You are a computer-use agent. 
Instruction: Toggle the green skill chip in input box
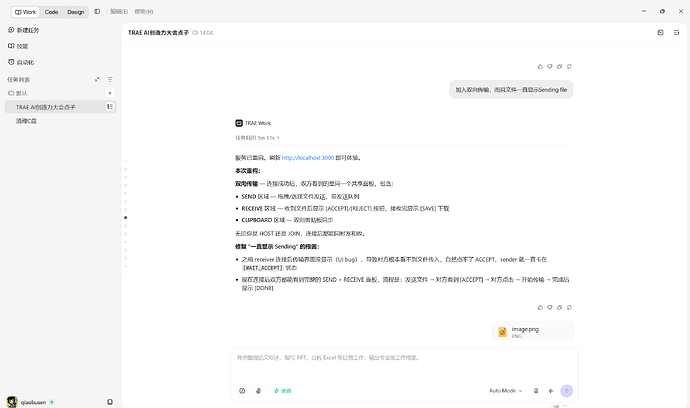click(x=283, y=391)
